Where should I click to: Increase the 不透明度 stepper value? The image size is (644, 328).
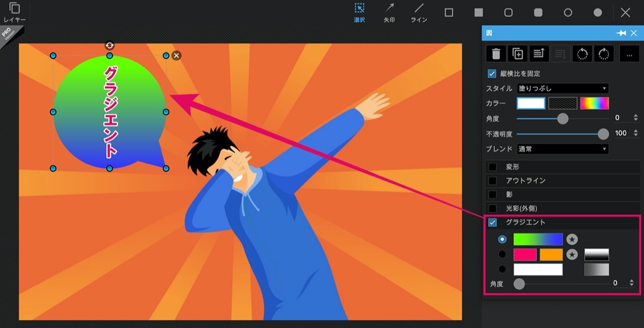pyautogui.click(x=636, y=131)
